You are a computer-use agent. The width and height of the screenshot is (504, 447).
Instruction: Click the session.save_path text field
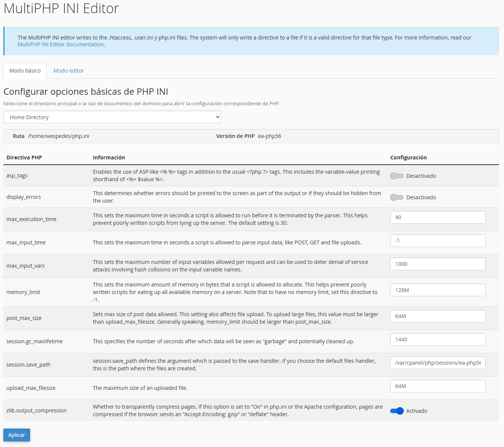(x=438, y=363)
